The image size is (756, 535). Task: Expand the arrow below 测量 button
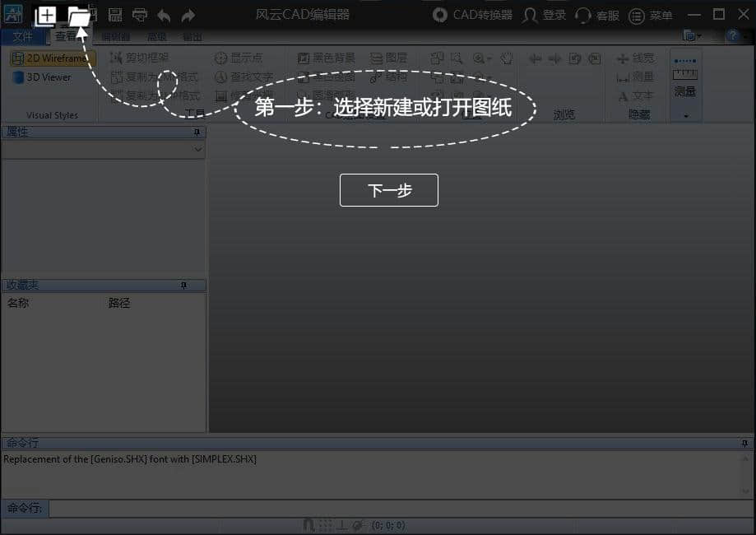pos(685,116)
